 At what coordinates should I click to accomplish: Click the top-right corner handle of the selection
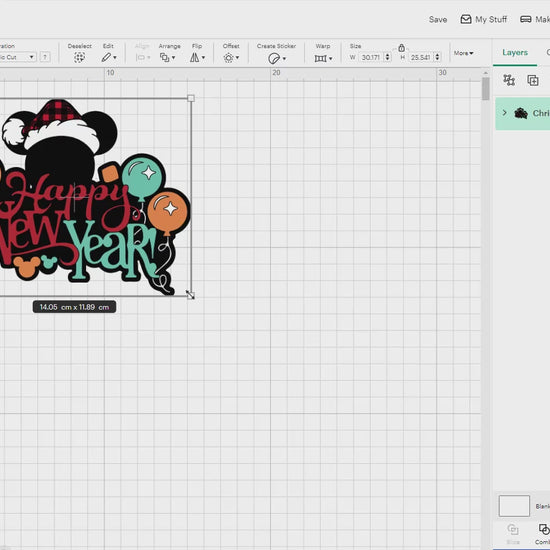[x=191, y=98]
